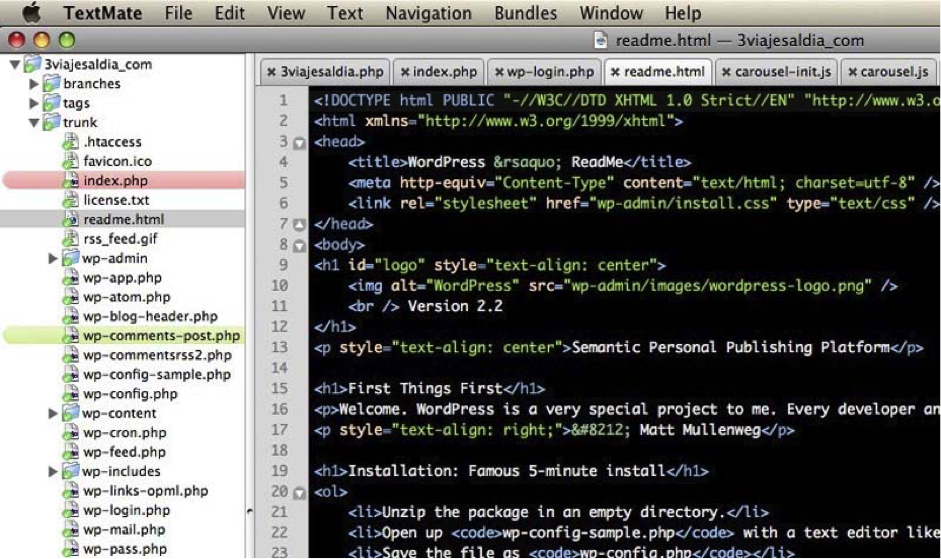Close the 3viajesaldia.php tab

[271, 72]
